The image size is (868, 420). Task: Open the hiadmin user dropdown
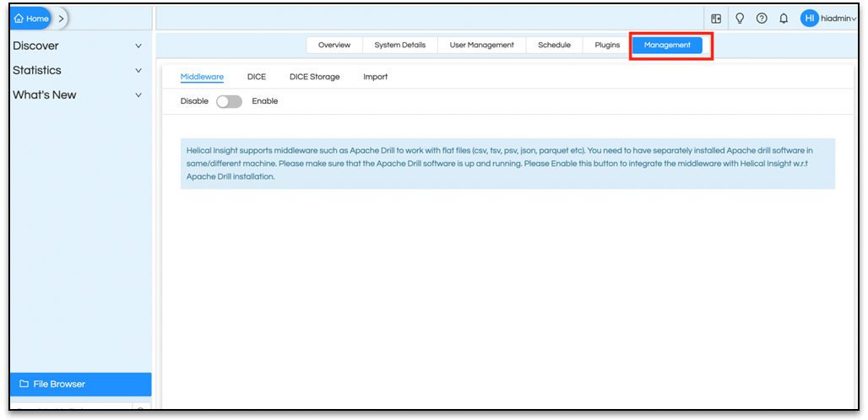(838, 19)
